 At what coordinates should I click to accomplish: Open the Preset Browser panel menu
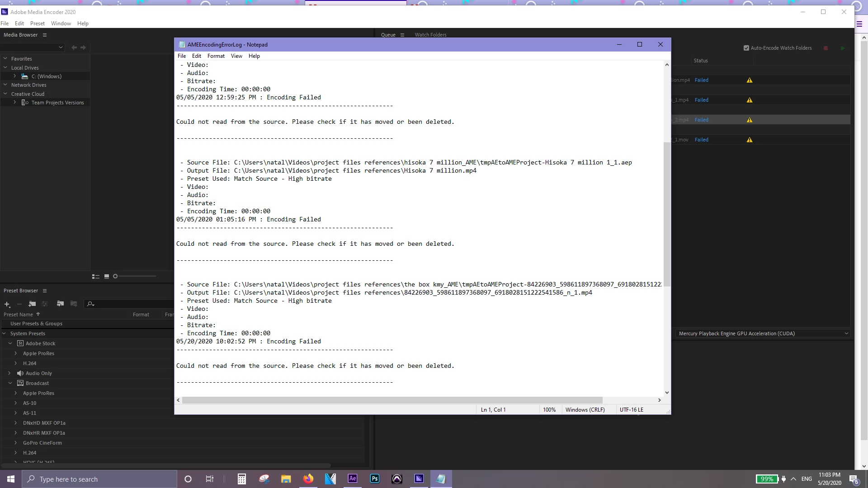point(45,291)
